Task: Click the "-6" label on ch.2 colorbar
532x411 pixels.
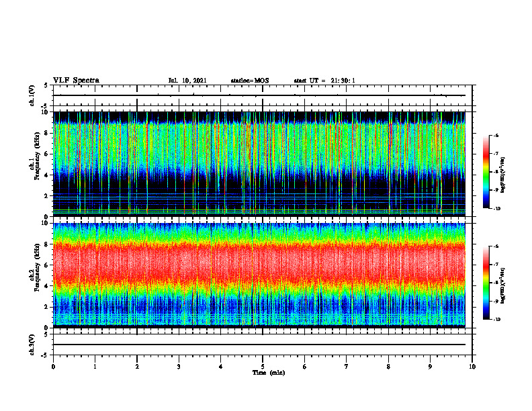Action: [x=496, y=246]
